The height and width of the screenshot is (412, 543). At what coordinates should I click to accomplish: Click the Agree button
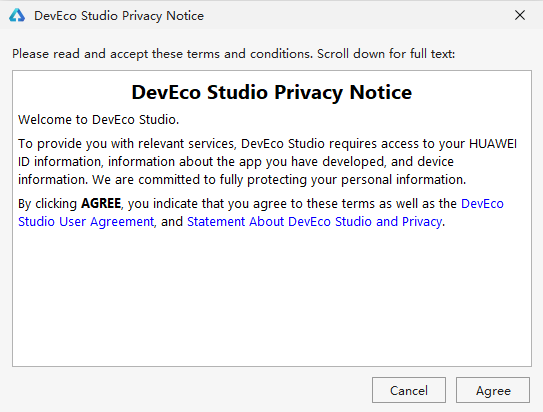[x=493, y=390]
